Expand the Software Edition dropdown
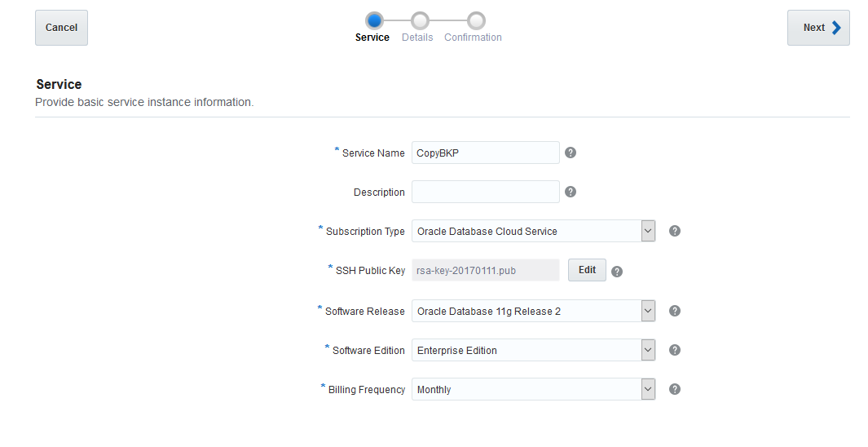Screen dimensions: 868x447 point(648,350)
